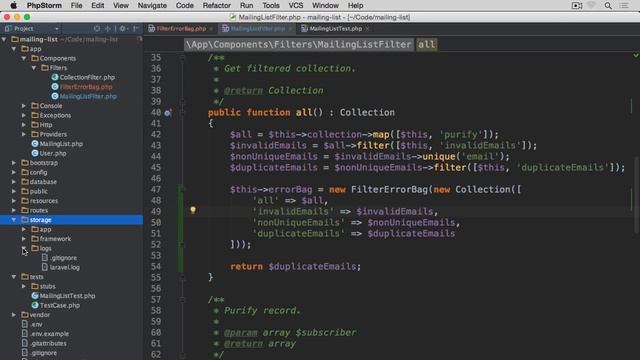This screenshot has width=640, height=360.
Task: Open the Tools menu
Action: [x=271, y=5]
